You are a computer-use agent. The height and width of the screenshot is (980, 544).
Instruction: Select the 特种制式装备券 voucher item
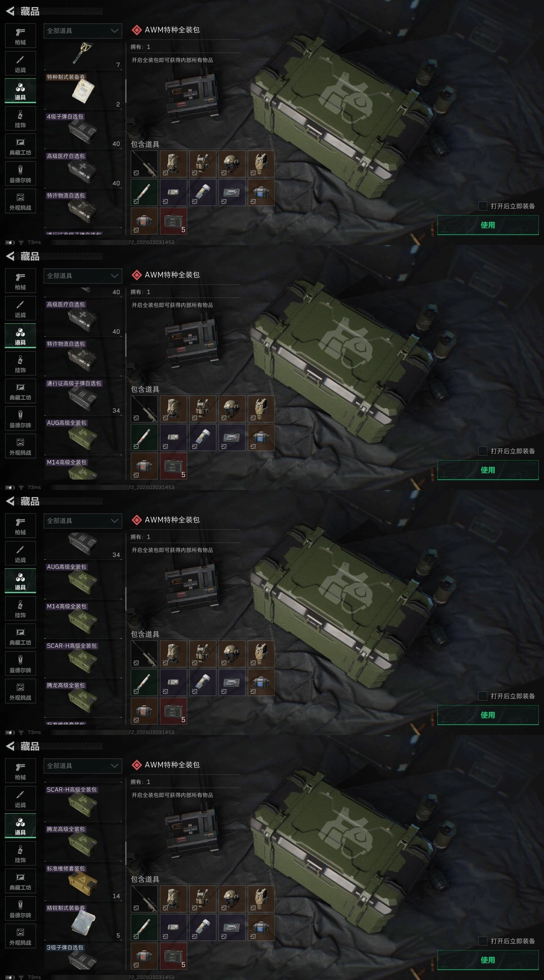coord(83,91)
